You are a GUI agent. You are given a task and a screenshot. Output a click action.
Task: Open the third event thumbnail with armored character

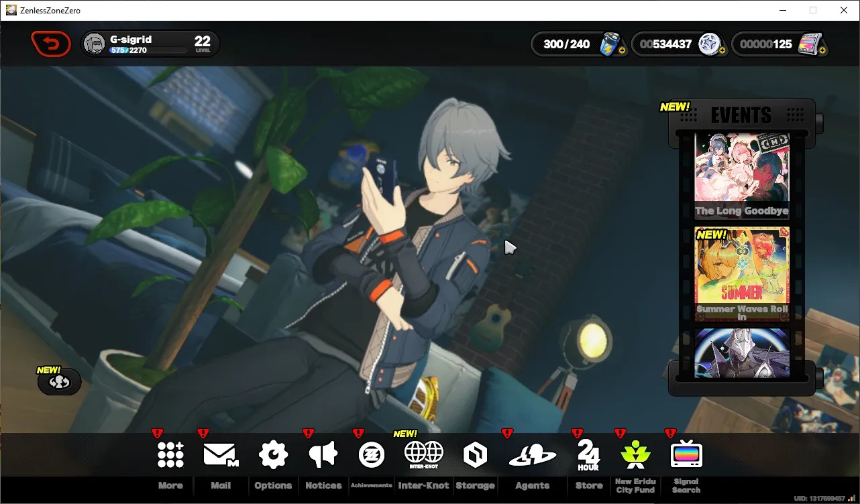tap(741, 353)
